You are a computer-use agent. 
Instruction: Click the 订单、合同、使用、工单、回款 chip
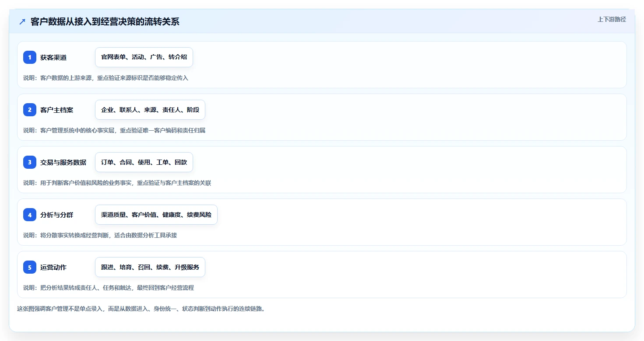coord(144,162)
